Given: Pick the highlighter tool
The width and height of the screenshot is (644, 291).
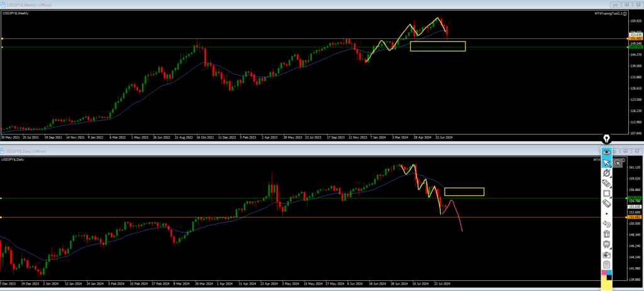Looking at the screenshot, I should tap(607, 183).
